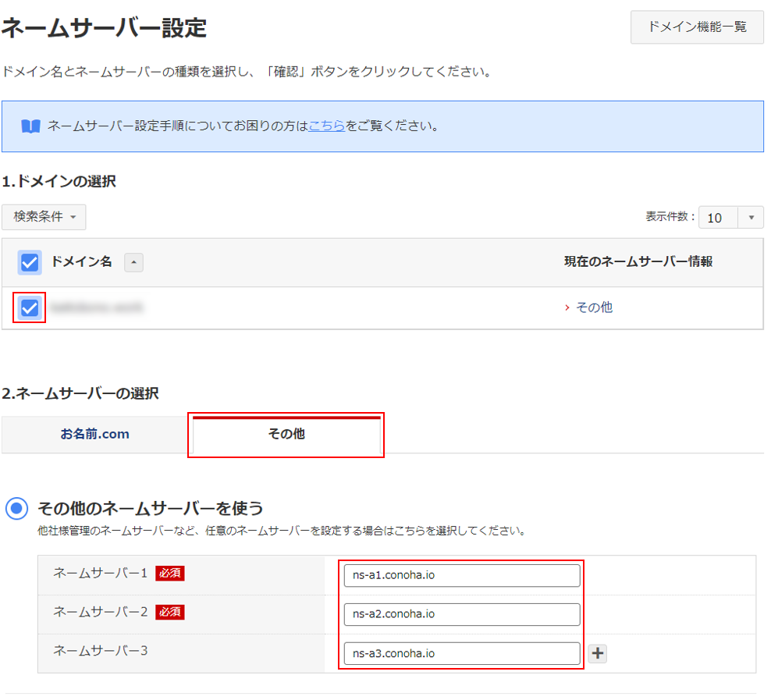The image size is (771, 700).
Task: Click the ネームサーバー1 field ns-a1.conoha.io
Action: pos(462,575)
